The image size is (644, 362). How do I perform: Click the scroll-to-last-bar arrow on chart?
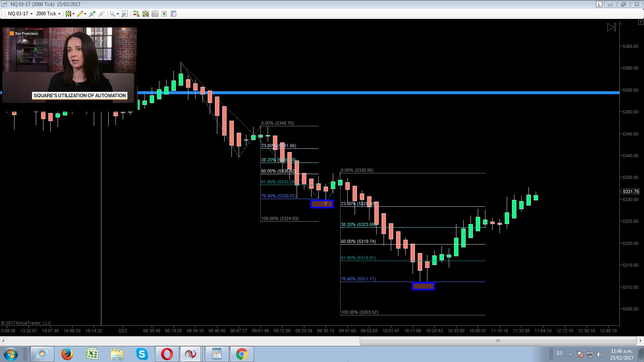click(611, 27)
